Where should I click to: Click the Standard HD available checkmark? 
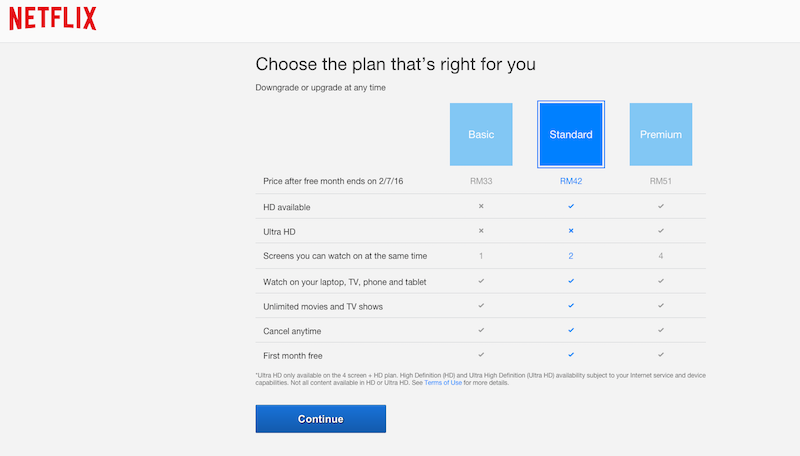coord(571,206)
